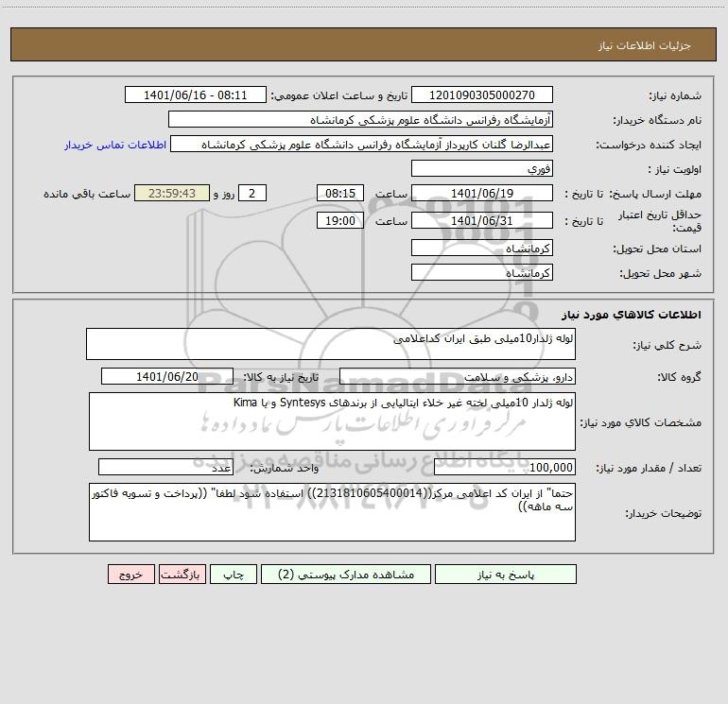Click the شهر محل تحویل label
Screen dimensions: 728x704
(x=660, y=273)
